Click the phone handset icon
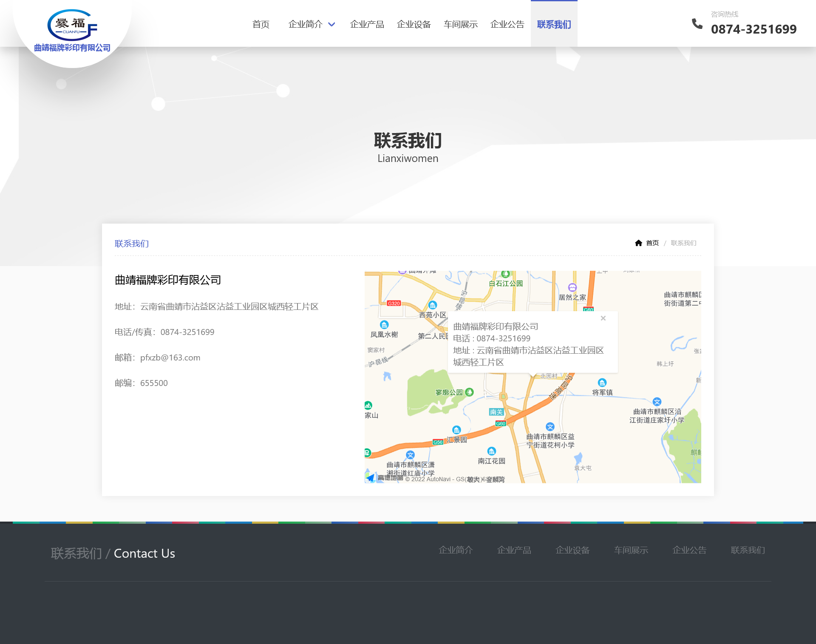The image size is (816, 644). pos(697,24)
